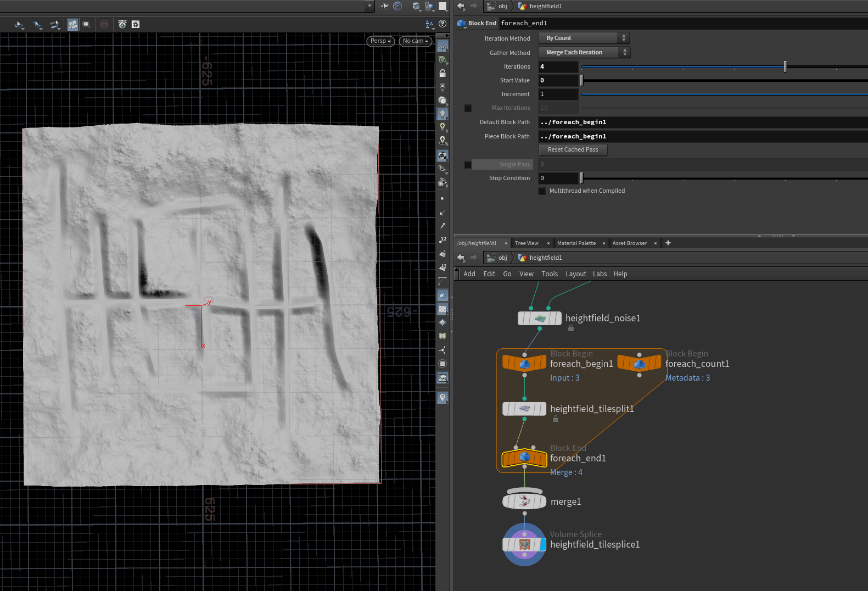Open the Add menu in network editor
The image size is (868, 591).
coord(469,274)
